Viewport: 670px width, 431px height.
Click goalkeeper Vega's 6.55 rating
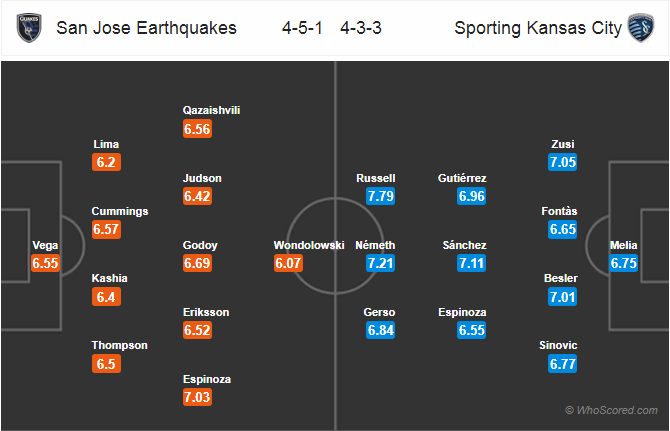pos(45,263)
